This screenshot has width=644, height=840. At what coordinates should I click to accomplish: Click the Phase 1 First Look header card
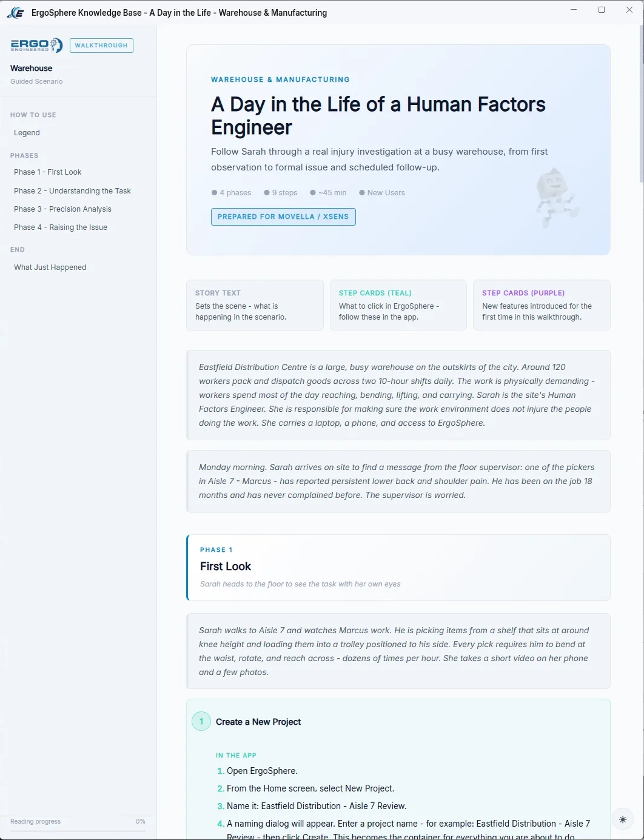point(398,568)
